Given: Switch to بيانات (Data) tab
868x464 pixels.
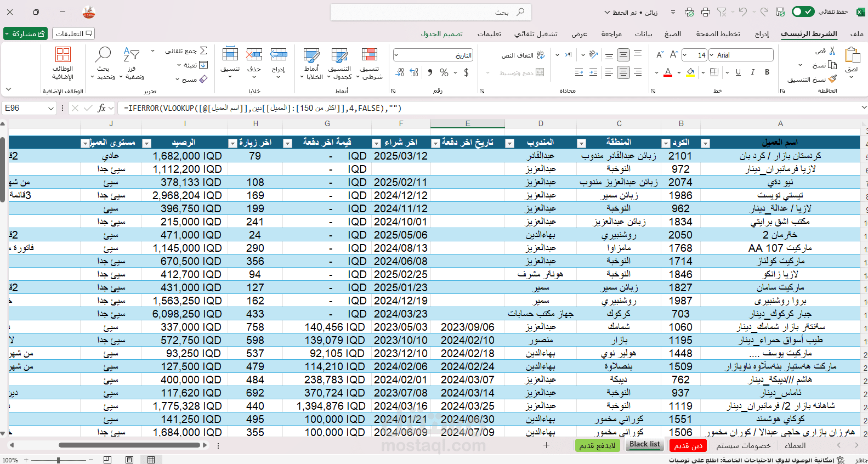Looking at the screenshot, I should (643, 34).
